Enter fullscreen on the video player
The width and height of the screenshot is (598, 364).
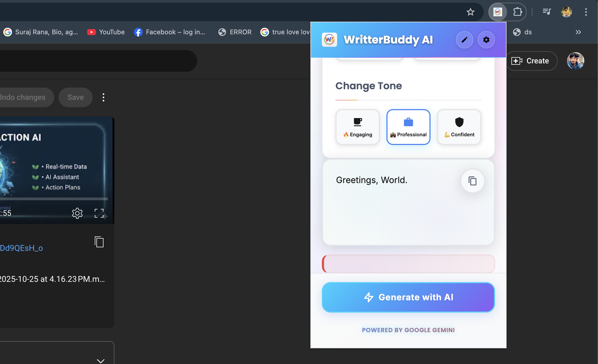coord(99,213)
